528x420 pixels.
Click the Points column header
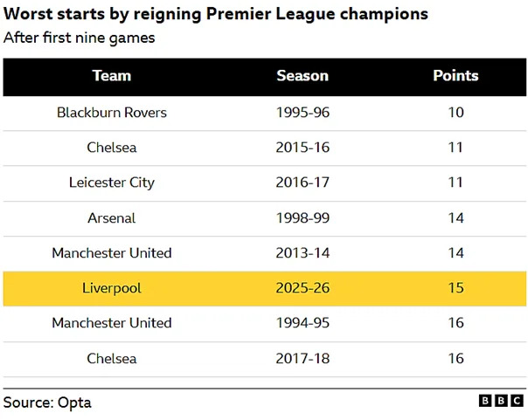pyautogui.click(x=455, y=76)
